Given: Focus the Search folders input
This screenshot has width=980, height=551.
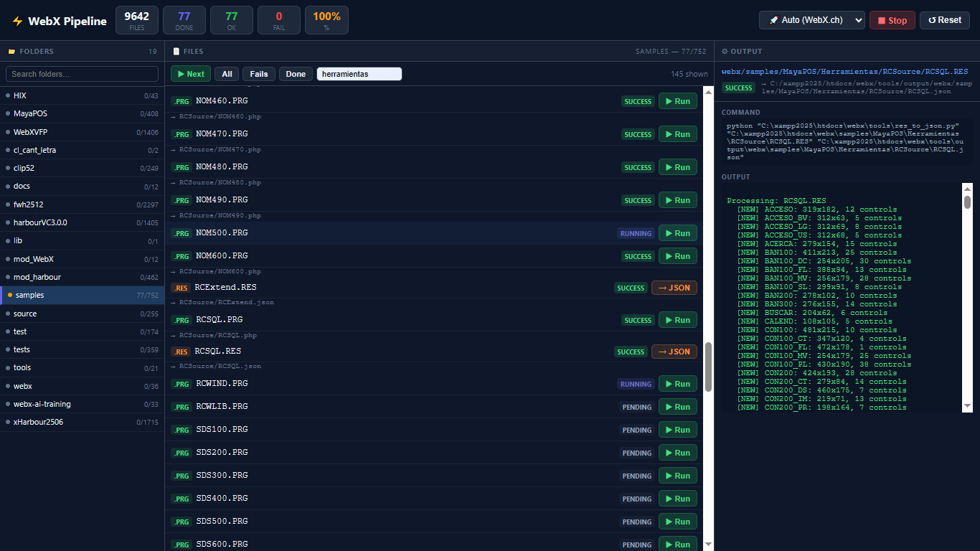Looking at the screenshot, I should tap(82, 74).
